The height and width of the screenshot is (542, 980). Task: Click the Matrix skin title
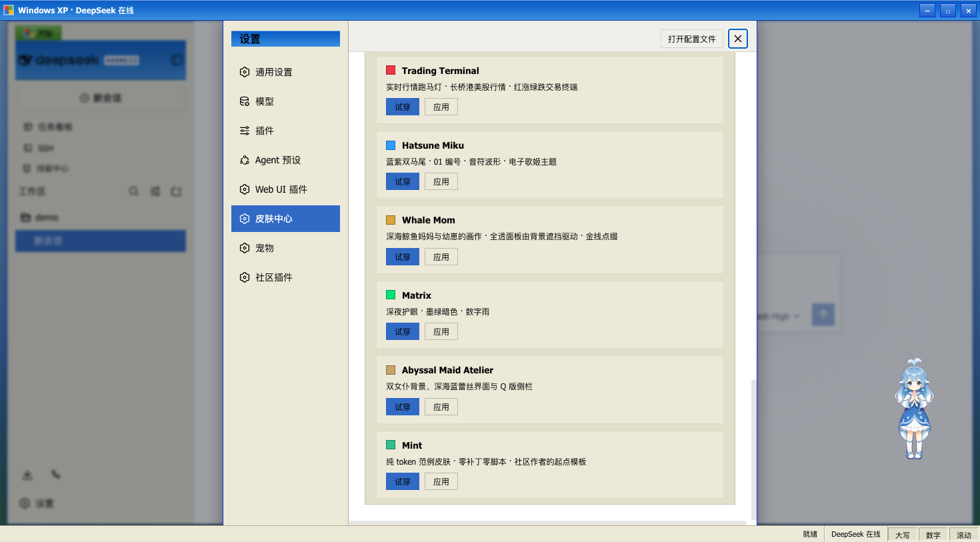417,295
